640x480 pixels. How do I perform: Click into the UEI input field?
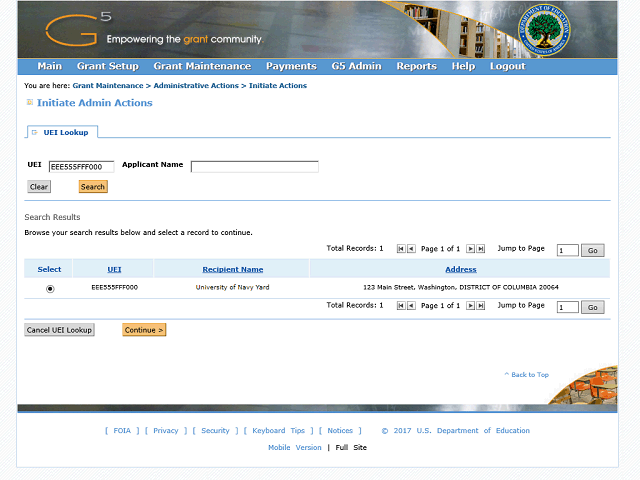[81, 167]
